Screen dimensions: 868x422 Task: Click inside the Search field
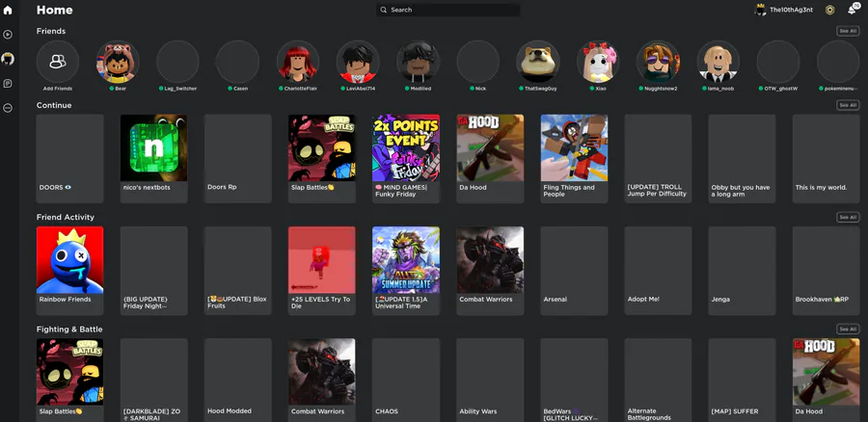point(448,10)
